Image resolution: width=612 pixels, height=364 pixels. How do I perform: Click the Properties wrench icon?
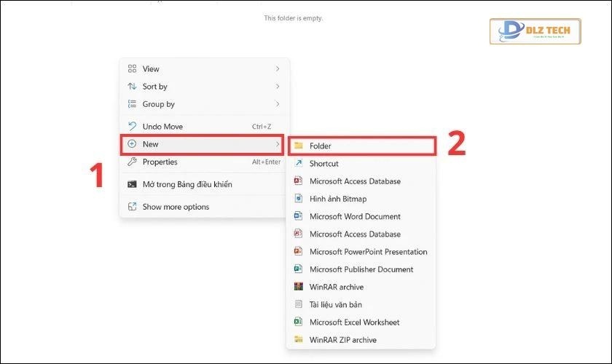(x=132, y=162)
